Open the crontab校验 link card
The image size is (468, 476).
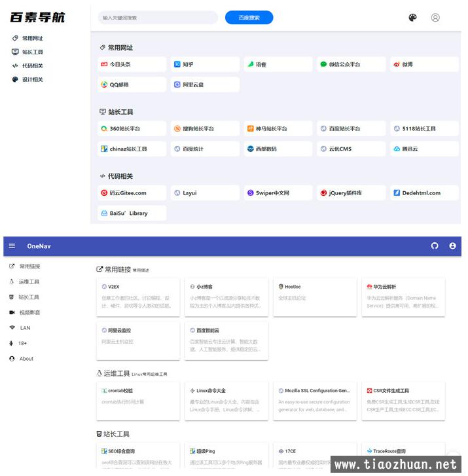(138, 401)
